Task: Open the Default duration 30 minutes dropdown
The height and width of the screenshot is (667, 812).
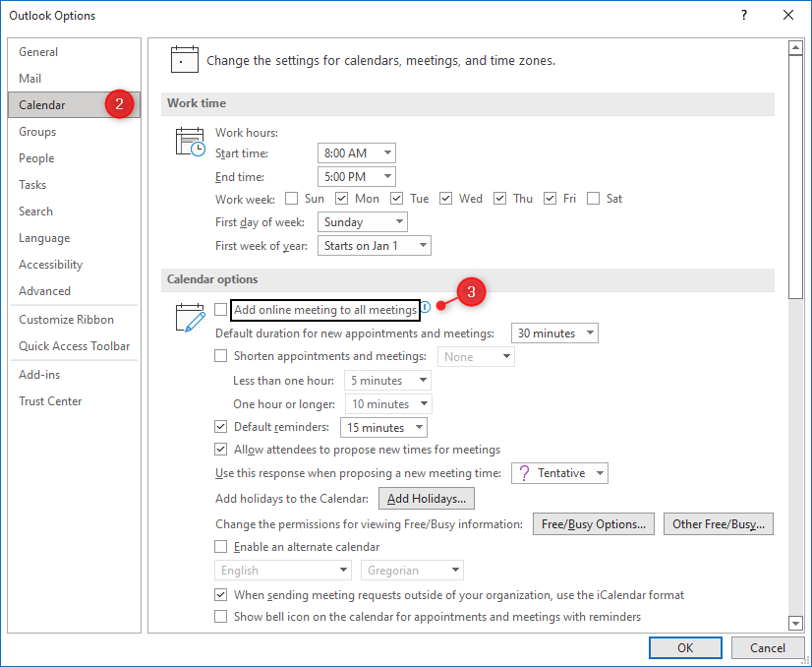Action: [554, 333]
